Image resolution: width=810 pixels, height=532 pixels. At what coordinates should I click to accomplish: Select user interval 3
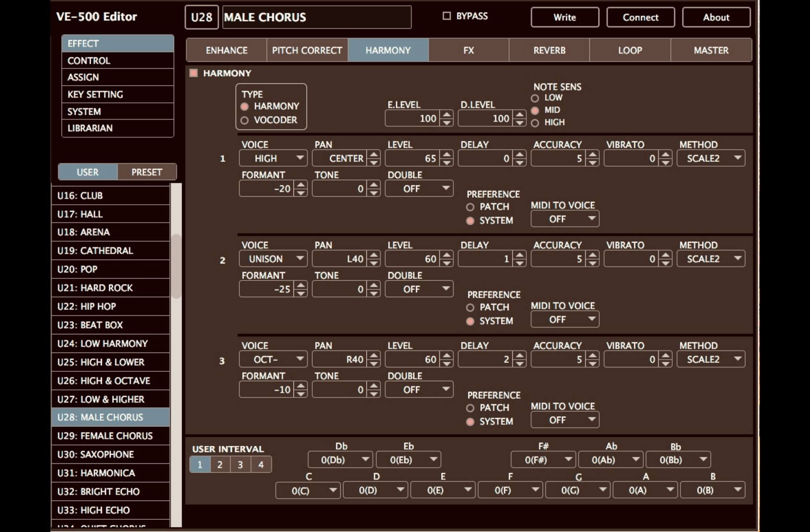pyautogui.click(x=240, y=464)
